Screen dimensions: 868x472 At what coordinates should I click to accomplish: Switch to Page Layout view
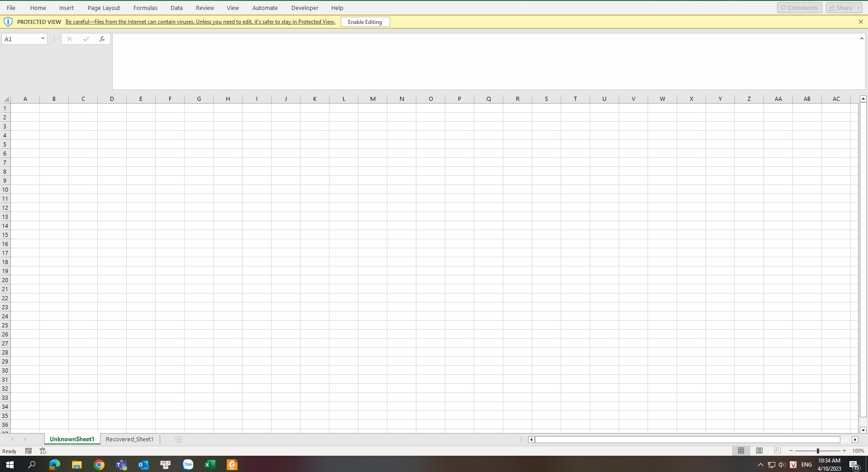[759, 451]
